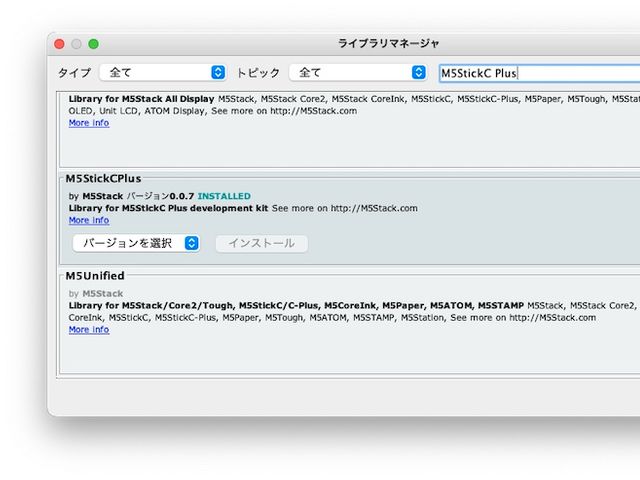This screenshot has height=480, width=640.
Task: Click the search field containing M5StickC Plus
Action: pos(538,73)
